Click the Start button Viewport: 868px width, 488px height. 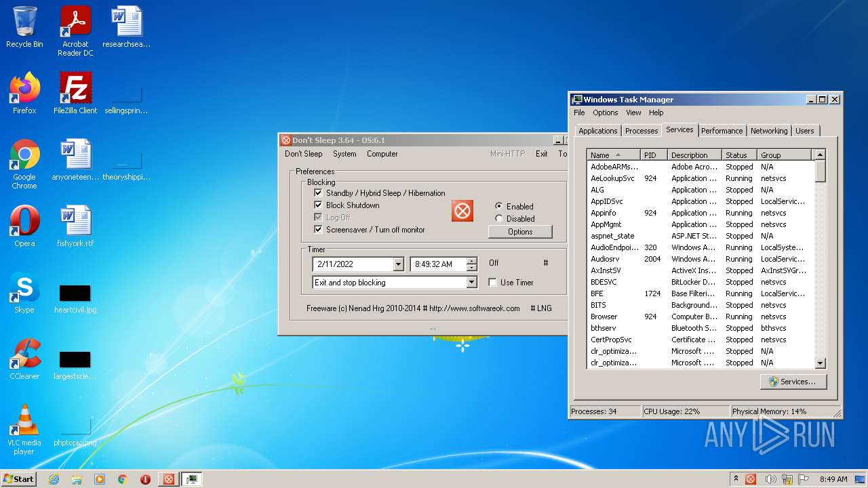click(x=18, y=479)
